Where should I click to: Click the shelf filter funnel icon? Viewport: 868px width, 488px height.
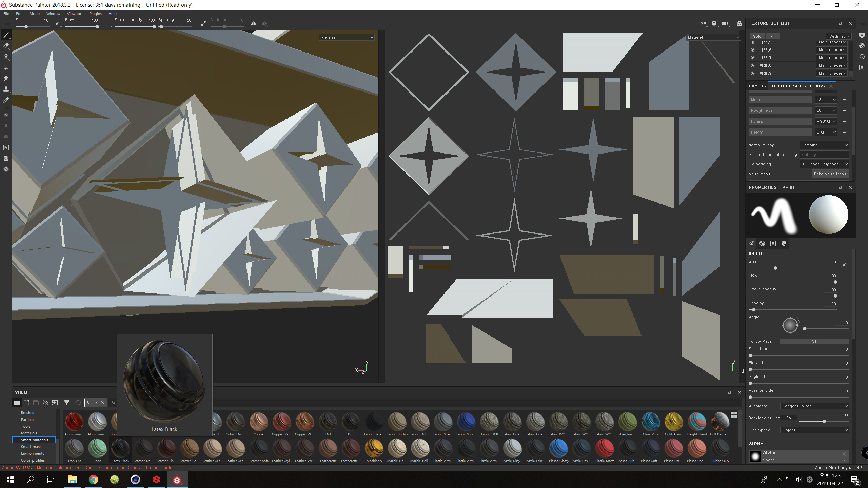(x=67, y=403)
